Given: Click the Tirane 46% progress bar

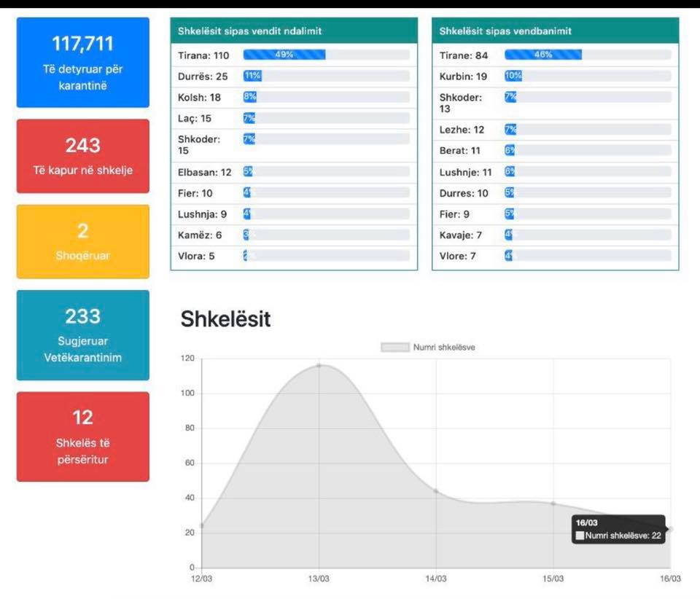Looking at the screenshot, I should (x=543, y=55).
